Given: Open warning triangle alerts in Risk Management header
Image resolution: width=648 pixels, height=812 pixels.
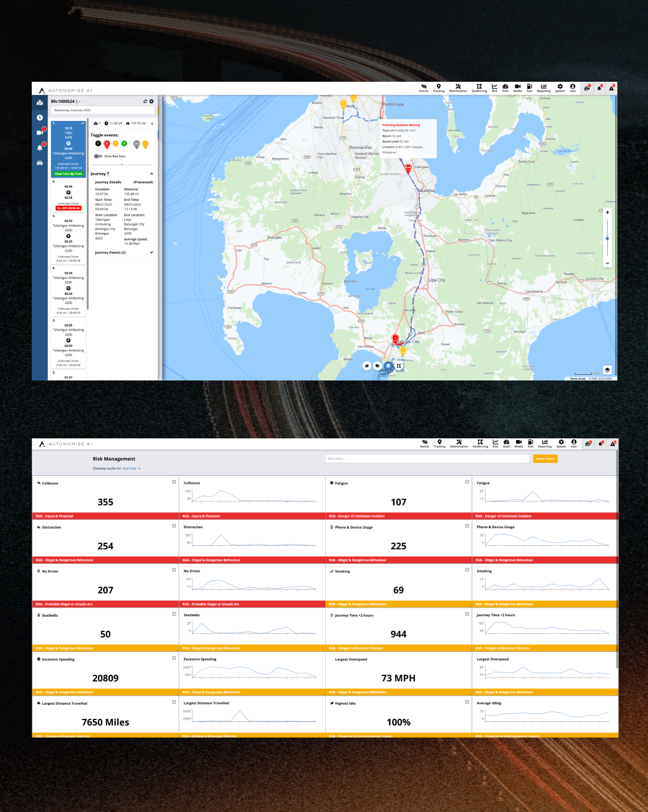Looking at the screenshot, I should tap(613, 443).
